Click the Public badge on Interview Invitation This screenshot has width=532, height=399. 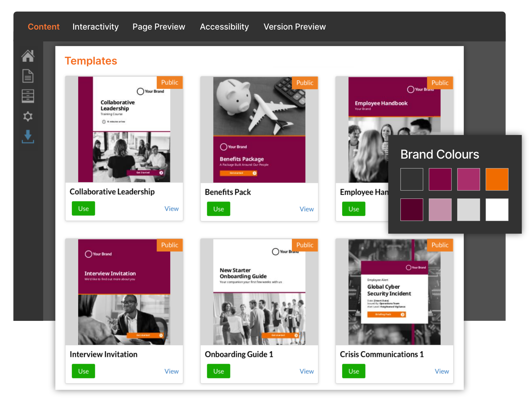tap(170, 245)
